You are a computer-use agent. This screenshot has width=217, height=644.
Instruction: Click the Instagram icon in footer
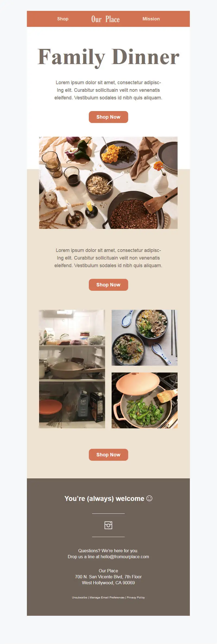(x=108, y=525)
